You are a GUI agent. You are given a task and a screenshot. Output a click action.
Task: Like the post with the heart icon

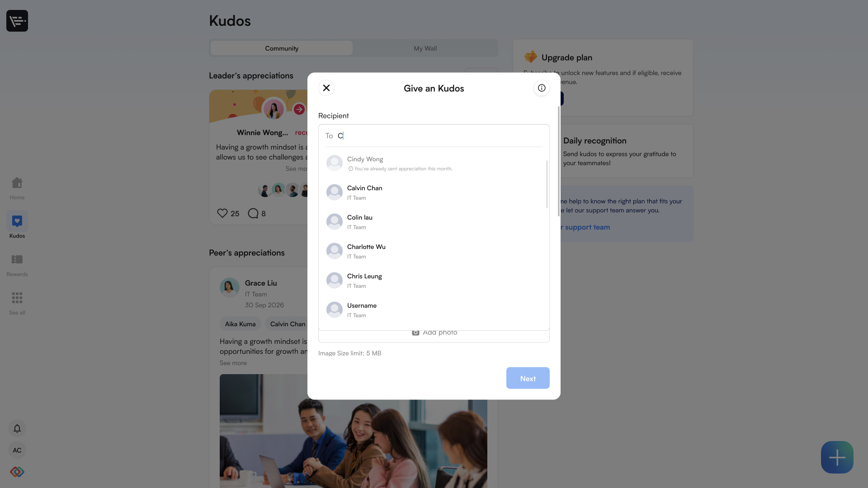(222, 213)
